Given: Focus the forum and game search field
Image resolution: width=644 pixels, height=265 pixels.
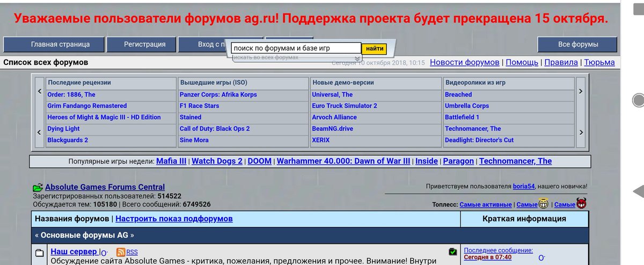Looking at the screenshot, I should 296,48.
